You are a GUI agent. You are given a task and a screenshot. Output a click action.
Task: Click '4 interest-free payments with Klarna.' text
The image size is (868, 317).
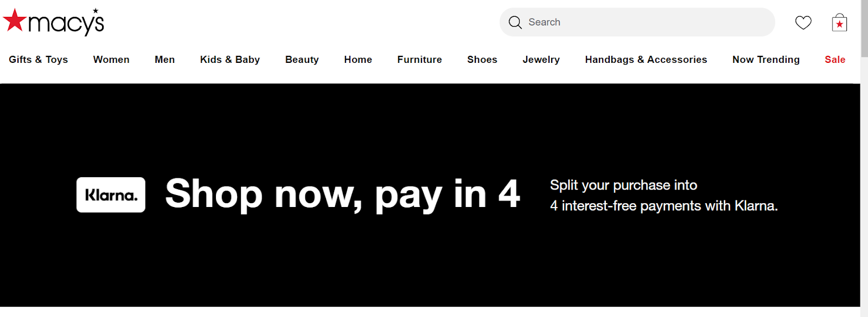[663, 206]
